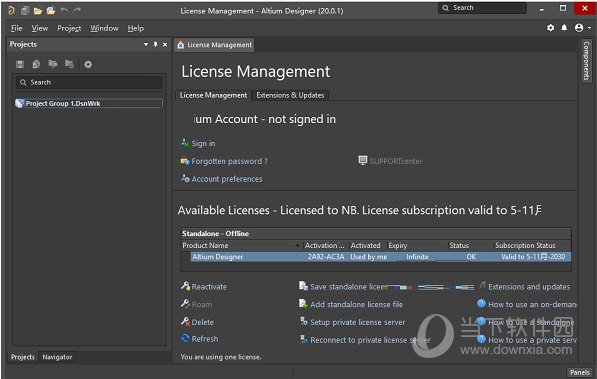Switch to Extensions & Updates tab

[x=290, y=95]
